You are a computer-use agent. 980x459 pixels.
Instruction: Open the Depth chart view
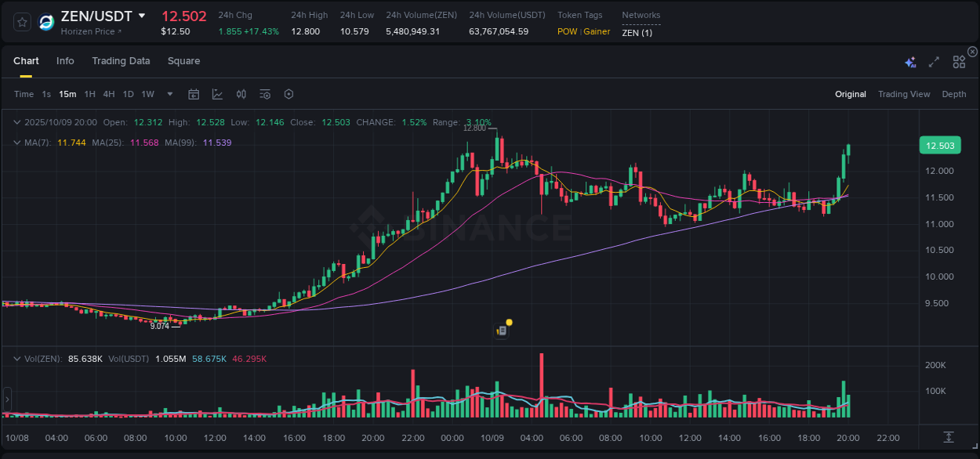[953, 93]
